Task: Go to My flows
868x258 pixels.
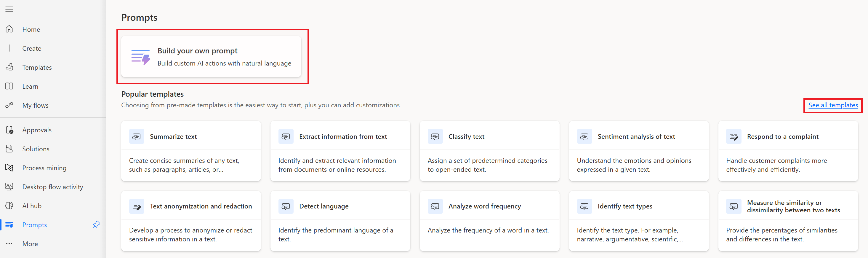Action: click(x=35, y=105)
